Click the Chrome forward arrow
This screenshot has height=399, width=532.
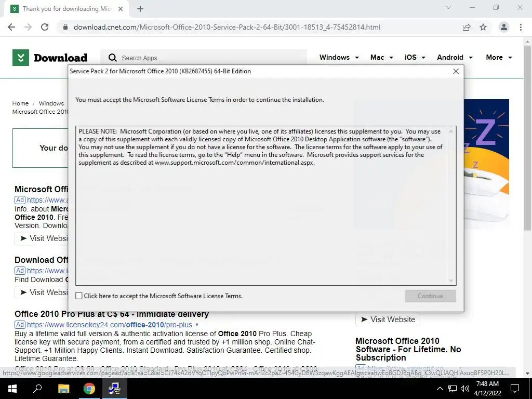pos(28,27)
